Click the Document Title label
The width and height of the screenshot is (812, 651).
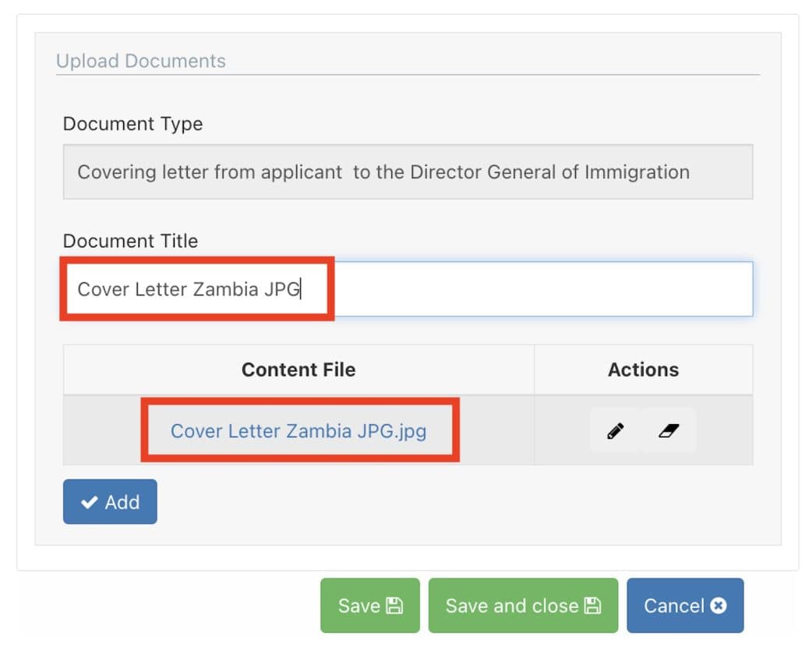click(130, 241)
